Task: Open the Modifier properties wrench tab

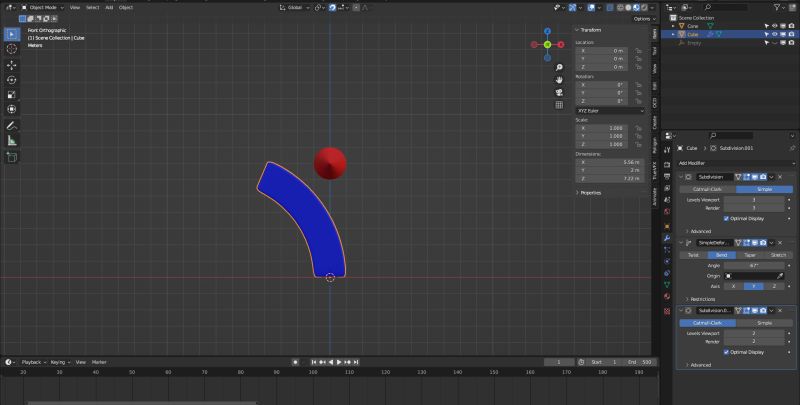Action: (667, 238)
